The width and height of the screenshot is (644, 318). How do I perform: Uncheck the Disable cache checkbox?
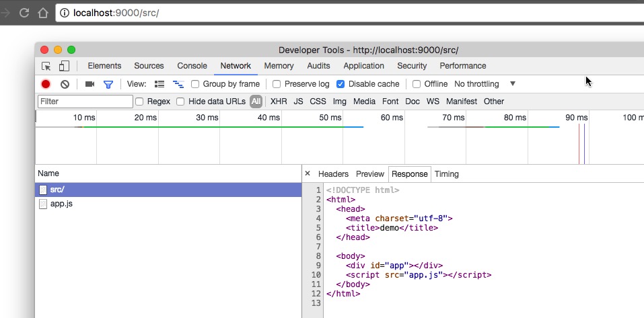341,84
